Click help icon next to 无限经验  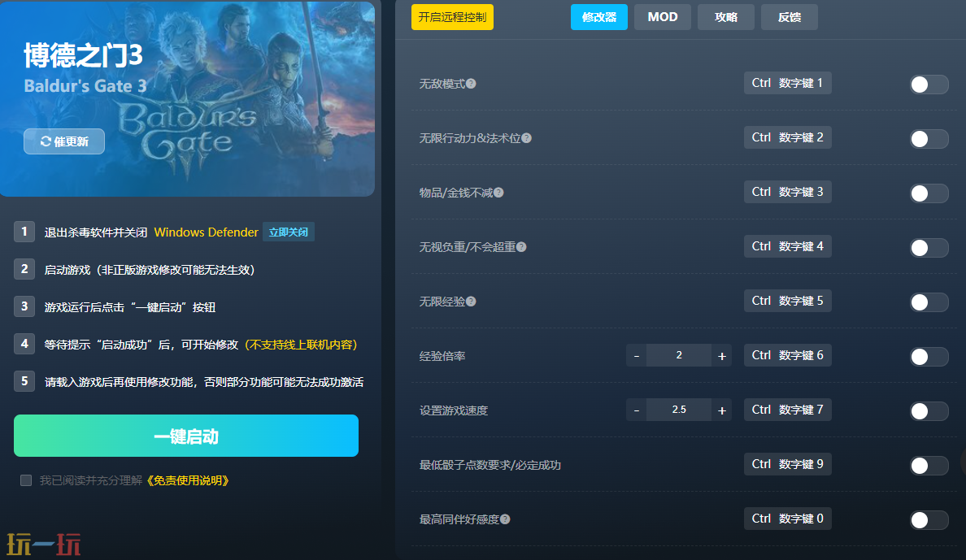[x=471, y=302]
